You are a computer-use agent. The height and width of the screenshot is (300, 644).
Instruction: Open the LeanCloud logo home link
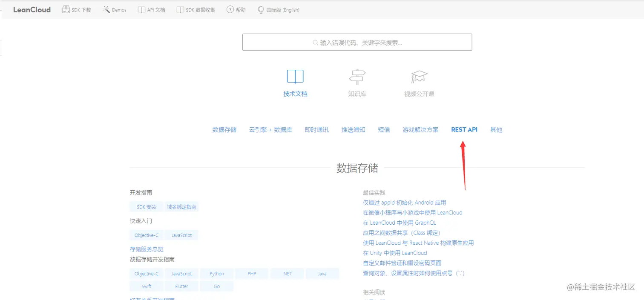pos(32,10)
